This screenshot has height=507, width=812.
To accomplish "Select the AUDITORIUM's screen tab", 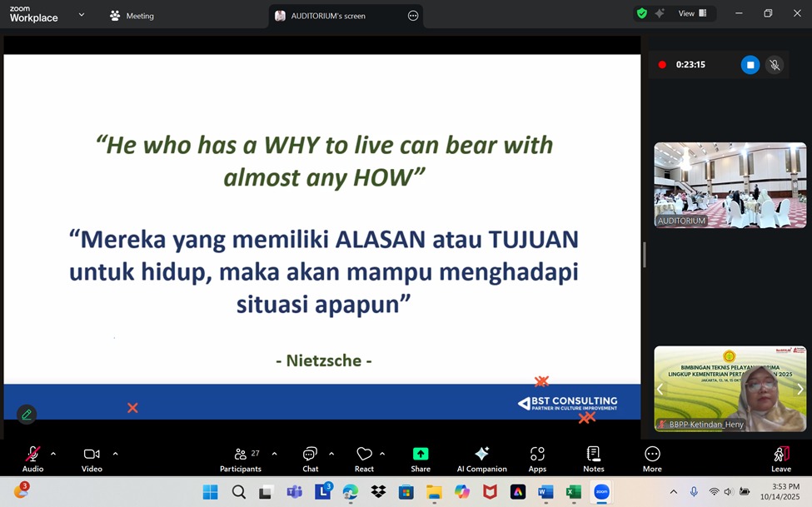I will pyautogui.click(x=328, y=16).
